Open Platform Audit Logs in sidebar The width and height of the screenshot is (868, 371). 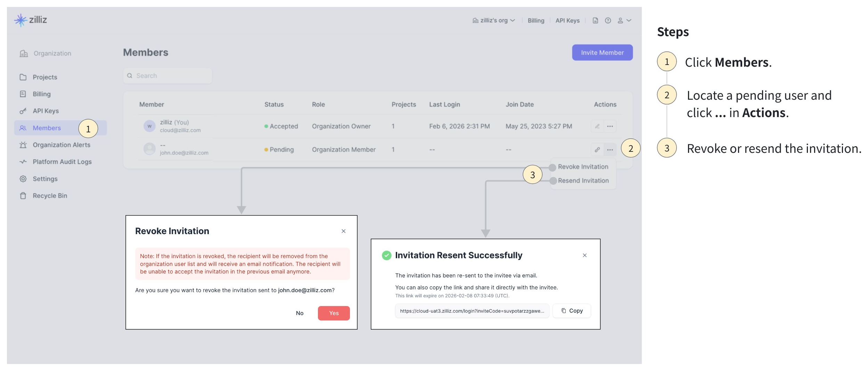click(62, 162)
